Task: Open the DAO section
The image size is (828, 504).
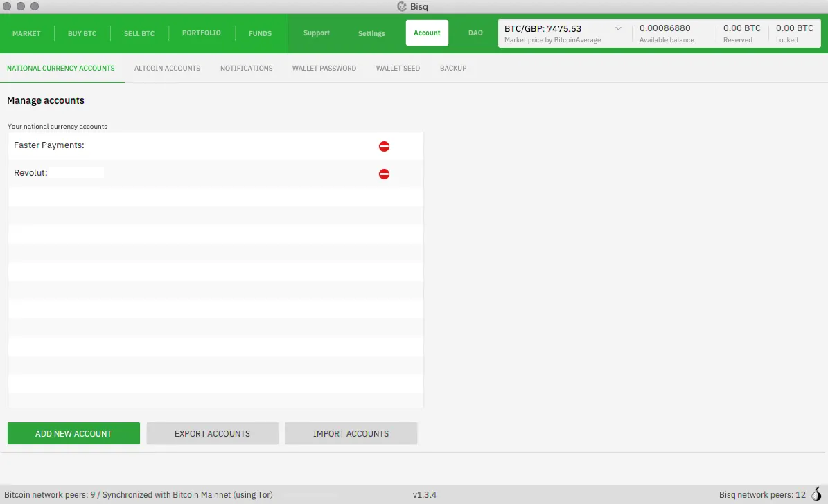Action: click(475, 33)
